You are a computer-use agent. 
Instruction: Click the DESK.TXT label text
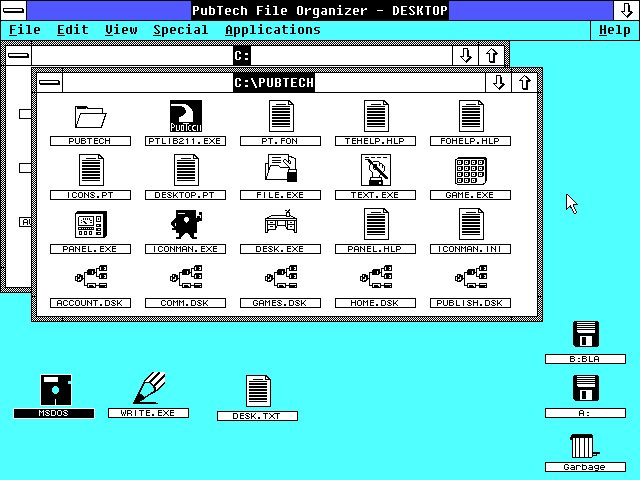tap(257, 416)
